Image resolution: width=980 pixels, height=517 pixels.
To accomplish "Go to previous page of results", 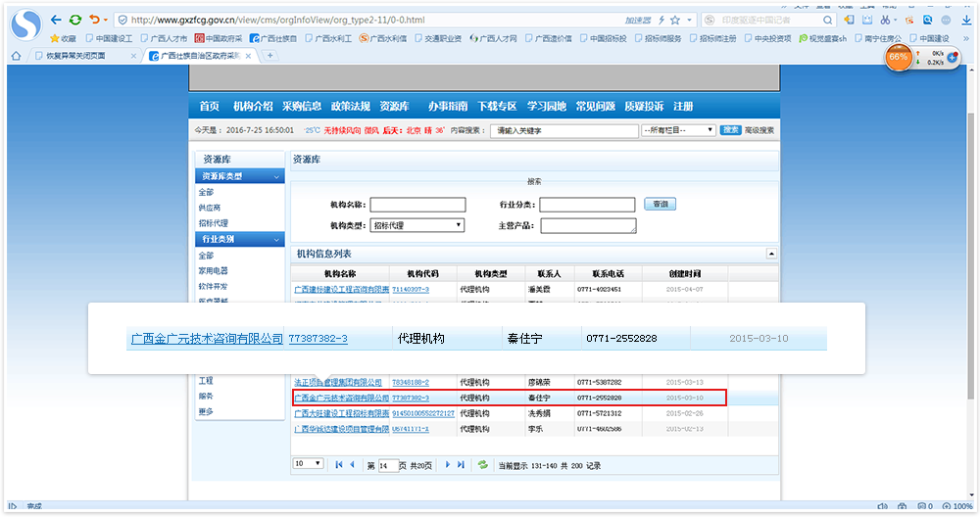I will click(353, 464).
